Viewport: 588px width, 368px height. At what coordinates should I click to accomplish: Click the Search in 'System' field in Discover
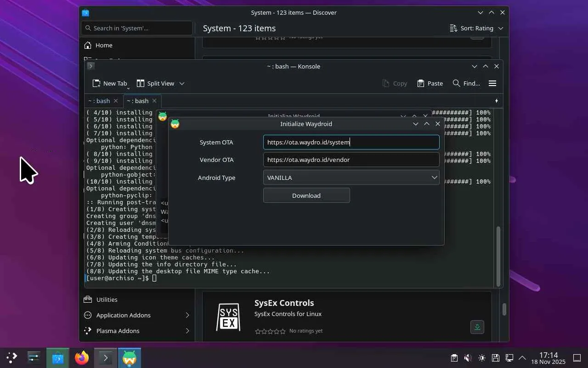tap(137, 28)
